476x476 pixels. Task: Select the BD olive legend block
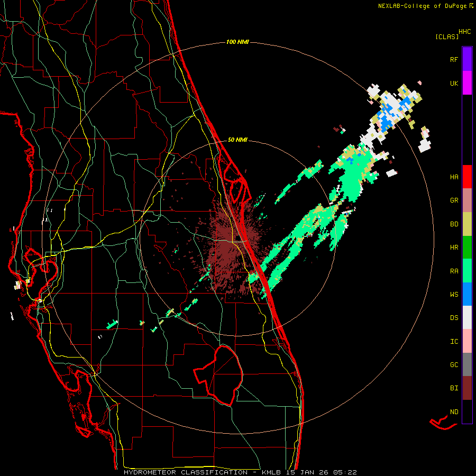tap(467, 224)
